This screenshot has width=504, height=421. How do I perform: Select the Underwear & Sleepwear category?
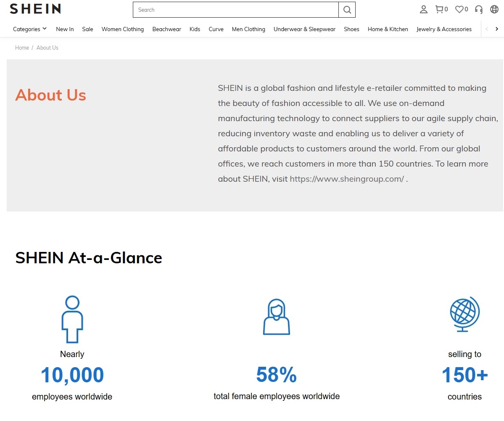(x=304, y=29)
